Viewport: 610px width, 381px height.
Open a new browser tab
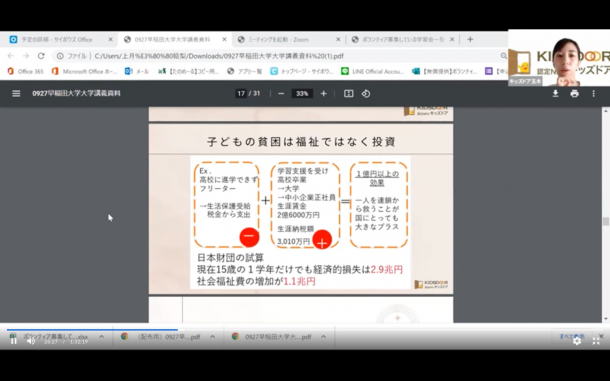[470, 39]
